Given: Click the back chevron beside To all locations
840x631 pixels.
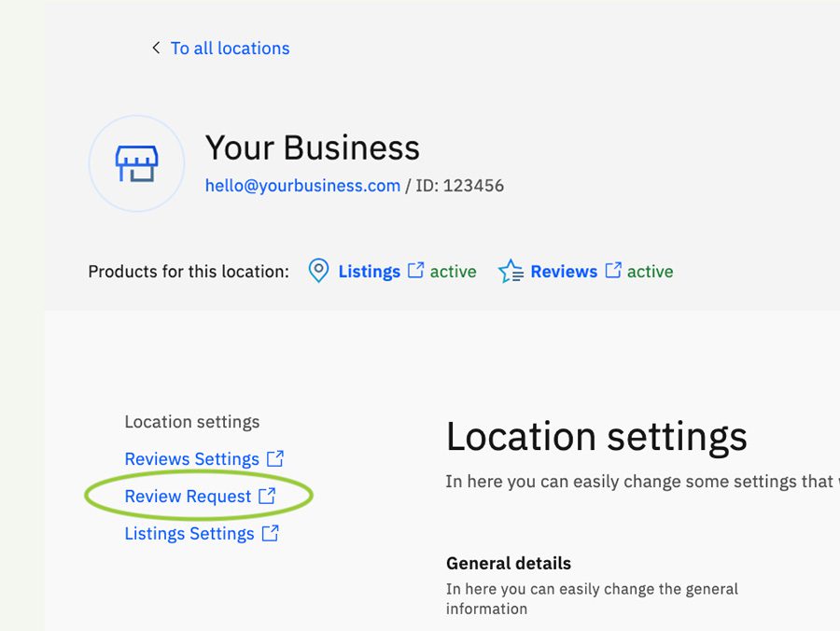Looking at the screenshot, I should pyautogui.click(x=156, y=49).
